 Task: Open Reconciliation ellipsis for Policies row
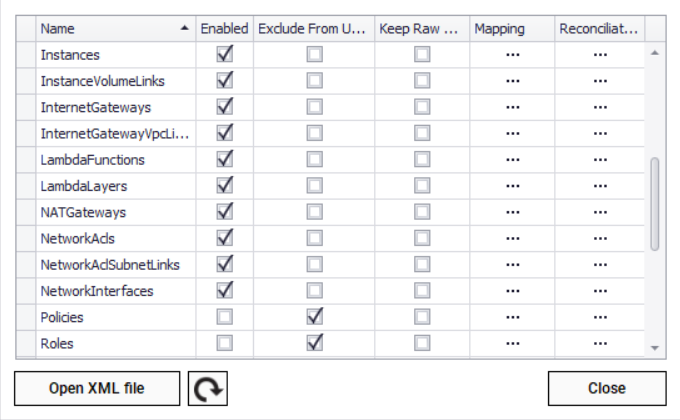coord(599,318)
